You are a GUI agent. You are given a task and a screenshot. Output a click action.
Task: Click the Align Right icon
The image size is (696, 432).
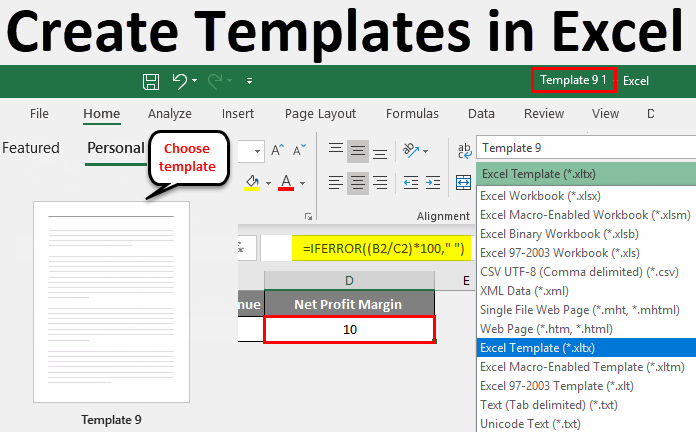click(380, 182)
